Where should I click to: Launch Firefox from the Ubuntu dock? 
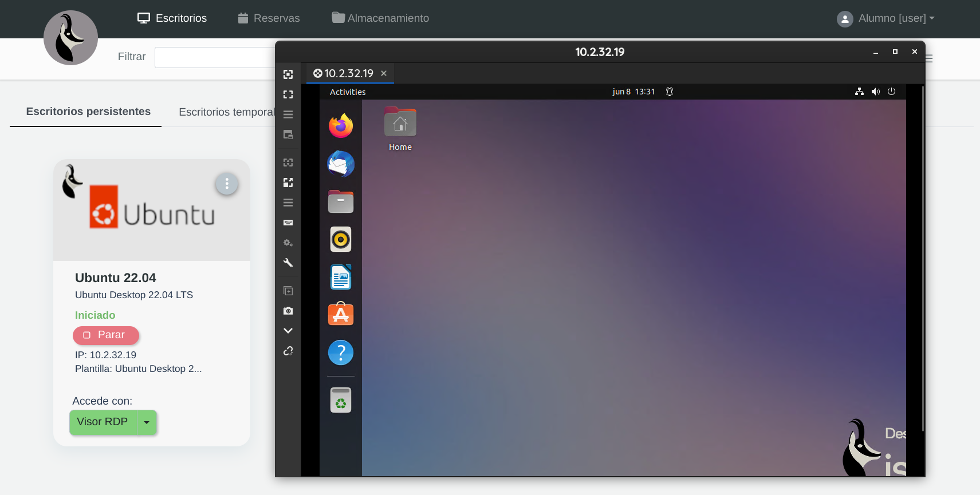pyautogui.click(x=341, y=126)
